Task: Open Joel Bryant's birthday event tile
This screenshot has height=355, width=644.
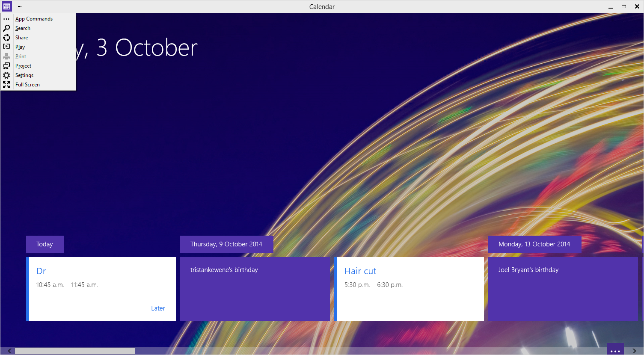Action: point(563,289)
